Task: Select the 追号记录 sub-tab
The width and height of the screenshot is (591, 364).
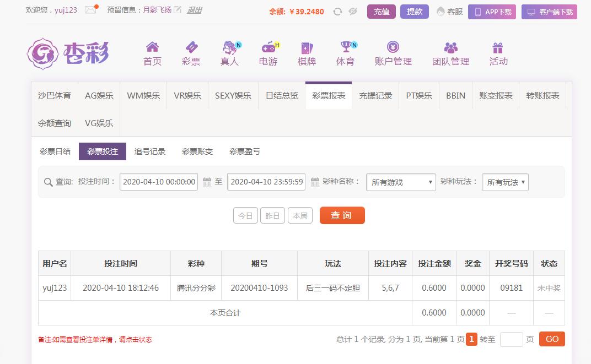Action: coord(150,151)
